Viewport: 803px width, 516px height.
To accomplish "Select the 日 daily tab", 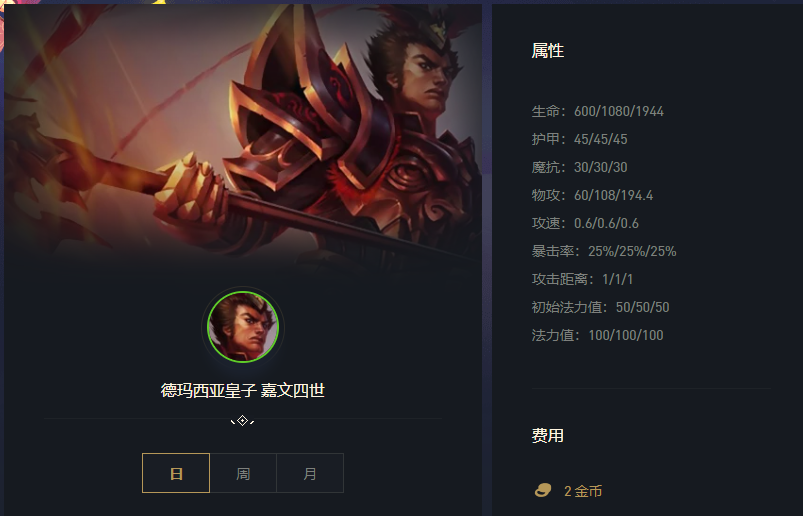I will (176, 473).
